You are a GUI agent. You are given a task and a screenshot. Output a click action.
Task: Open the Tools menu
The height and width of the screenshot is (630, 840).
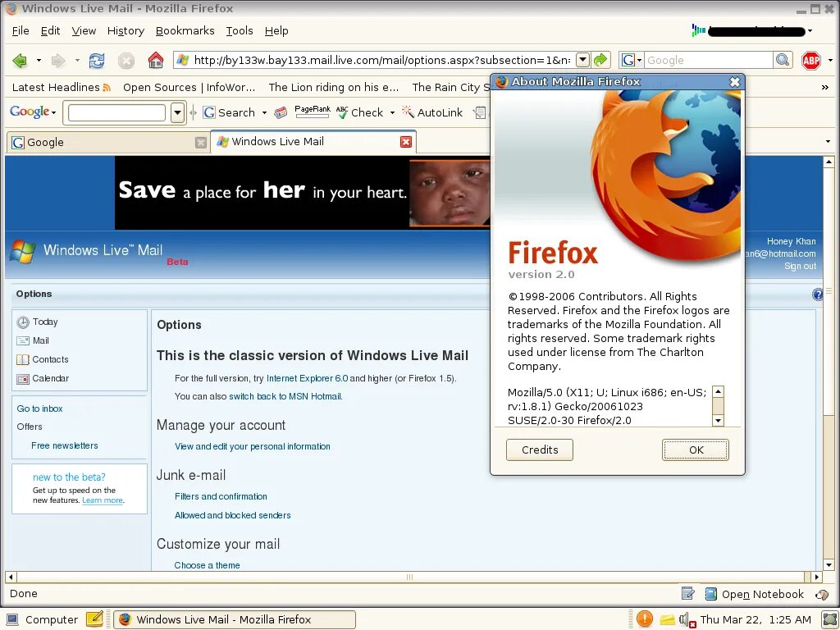pos(239,30)
